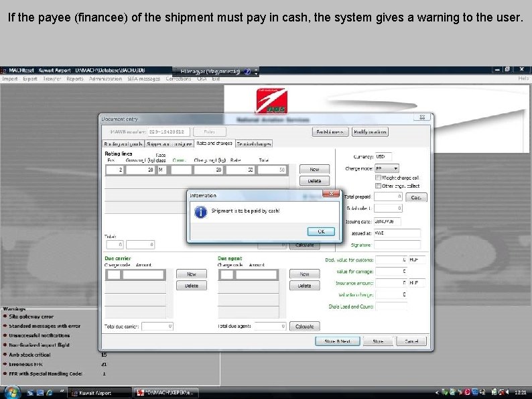Click the Store button
The width and height of the screenshot is (532, 399).
[x=378, y=341]
